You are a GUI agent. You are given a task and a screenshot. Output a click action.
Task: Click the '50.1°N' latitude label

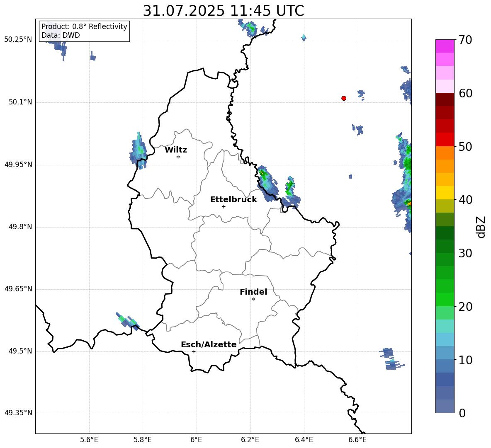point(20,102)
